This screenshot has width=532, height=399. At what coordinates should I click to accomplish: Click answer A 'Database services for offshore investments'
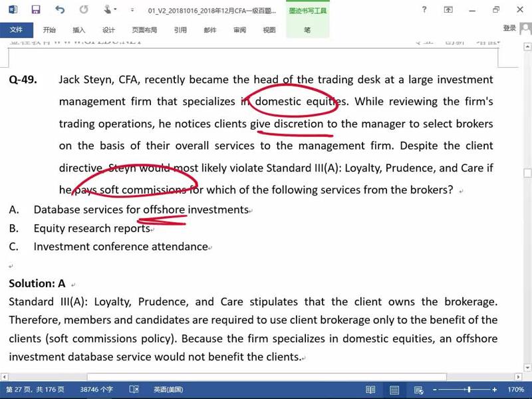point(141,209)
